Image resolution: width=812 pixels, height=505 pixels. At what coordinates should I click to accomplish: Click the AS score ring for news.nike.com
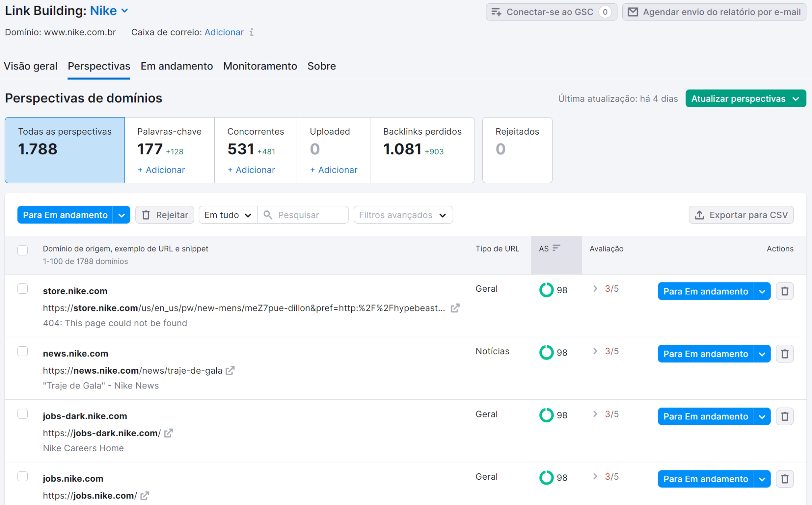tap(546, 352)
